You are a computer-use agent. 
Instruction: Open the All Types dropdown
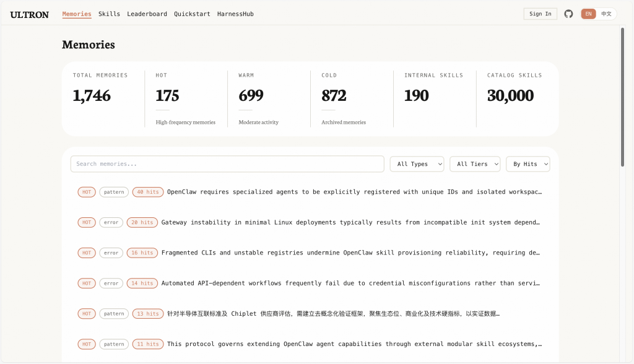click(x=417, y=164)
